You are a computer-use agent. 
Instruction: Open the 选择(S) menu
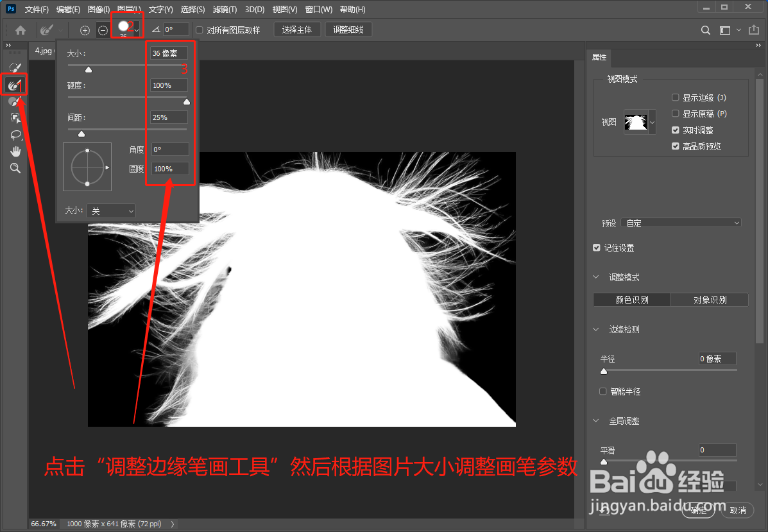coord(192,10)
